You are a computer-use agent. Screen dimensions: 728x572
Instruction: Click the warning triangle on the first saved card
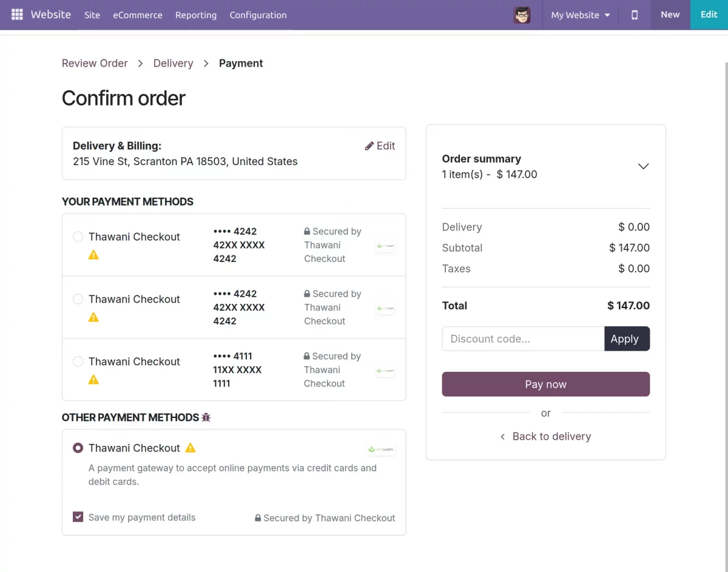(x=93, y=254)
